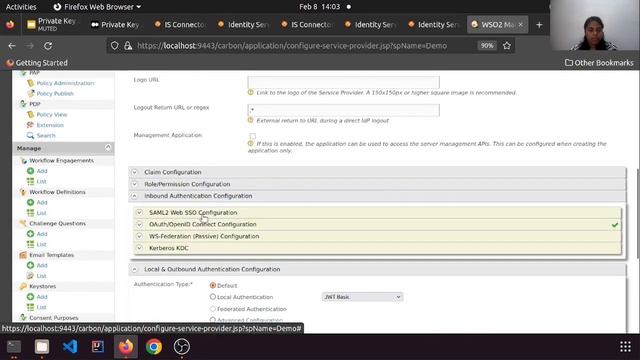Click the page vertical scrollbar
This screenshot has height=360, width=640.
[x=638, y=212]
